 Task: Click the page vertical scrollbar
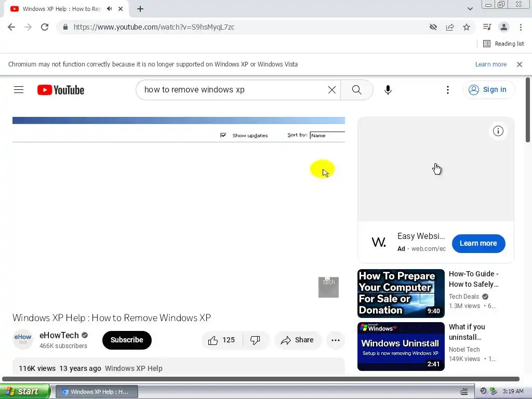tap(528, 110)
